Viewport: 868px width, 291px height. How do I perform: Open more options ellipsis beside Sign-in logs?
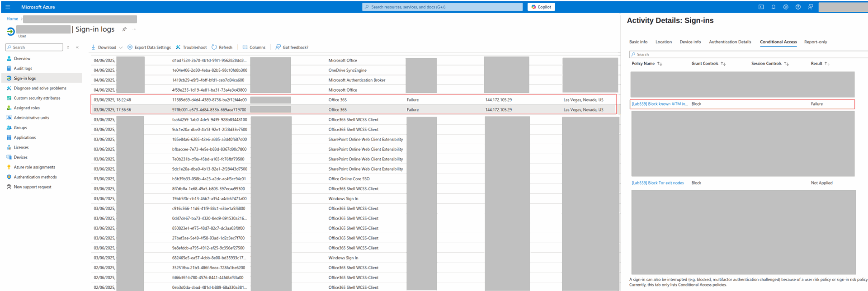coord(134,29)
